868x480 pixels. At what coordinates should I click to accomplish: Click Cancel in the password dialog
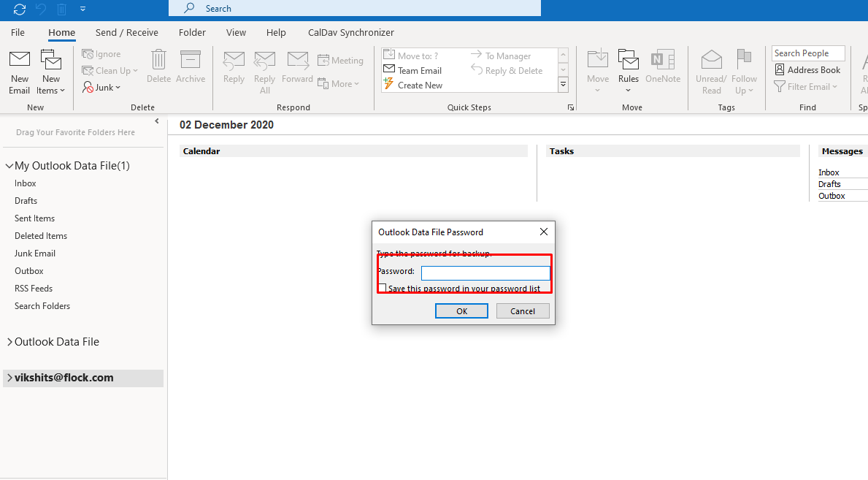coord(523,311)
